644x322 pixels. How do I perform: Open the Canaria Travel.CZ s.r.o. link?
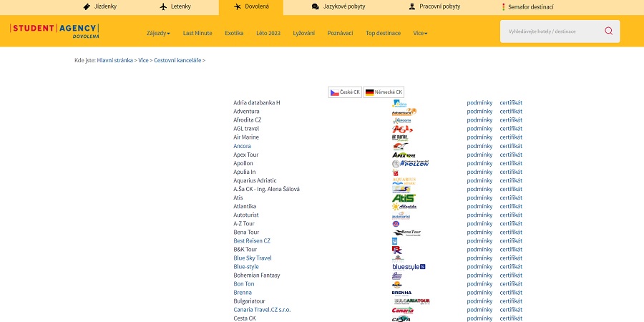[x=262, y=310]
